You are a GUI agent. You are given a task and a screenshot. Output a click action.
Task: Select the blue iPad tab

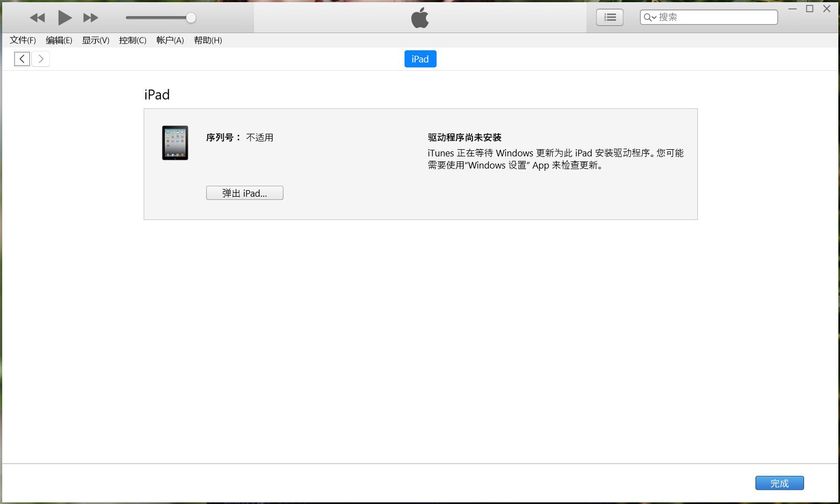point(420,59)
